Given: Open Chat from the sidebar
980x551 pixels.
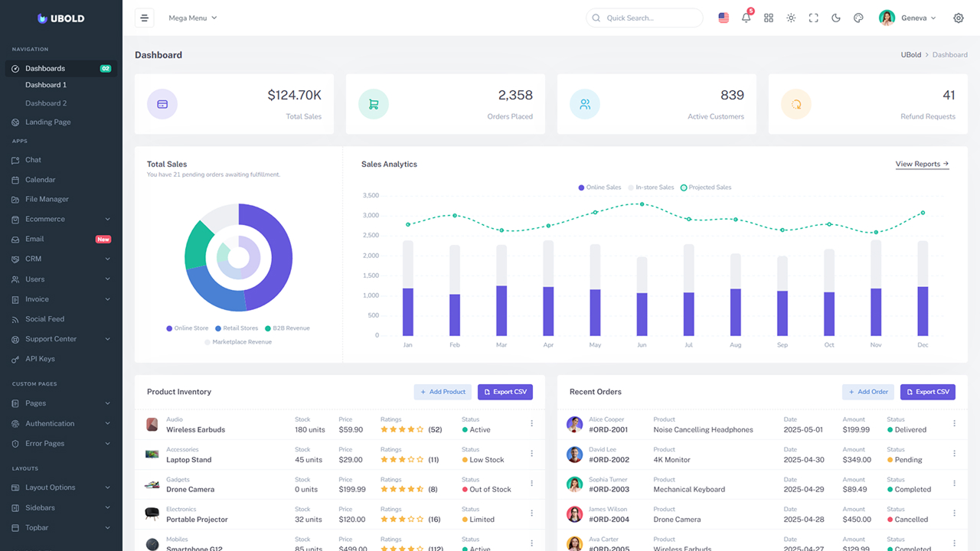Looking at the screenshot, I should coord(33,160).
